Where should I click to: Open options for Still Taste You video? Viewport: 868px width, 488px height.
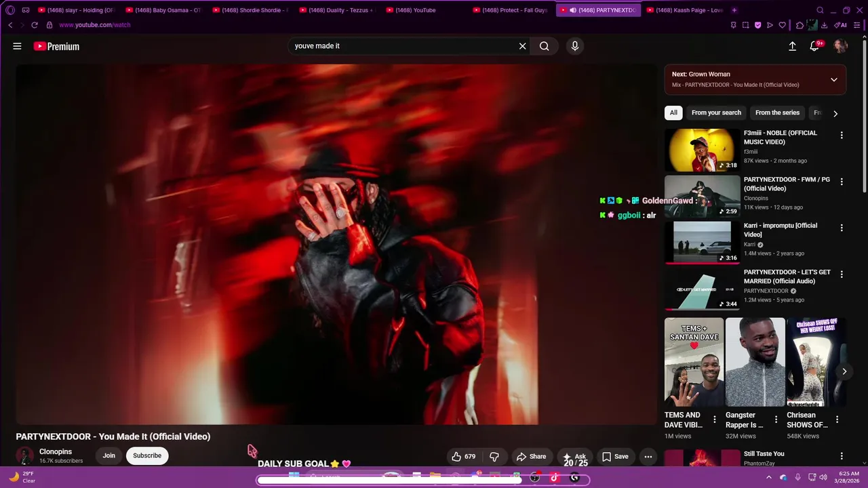842,456
